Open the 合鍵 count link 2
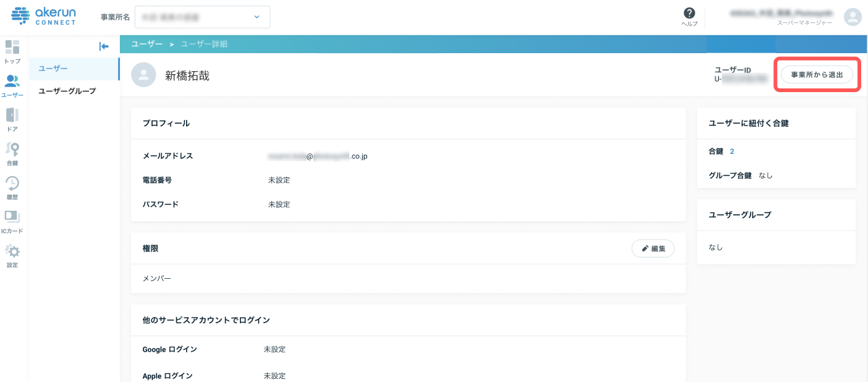The height and width of the screenshot is (382, 868). [732, 151]
